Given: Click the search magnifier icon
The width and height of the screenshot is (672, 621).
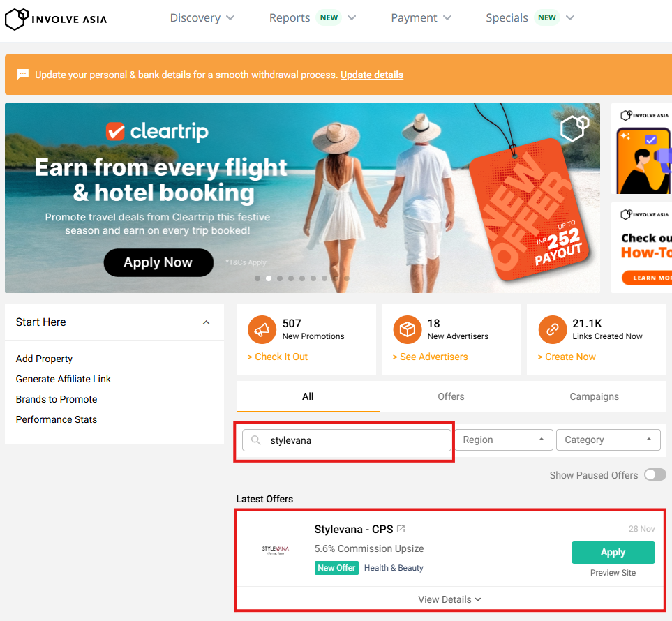Looking at the screenshot, I should coord(256,440).
